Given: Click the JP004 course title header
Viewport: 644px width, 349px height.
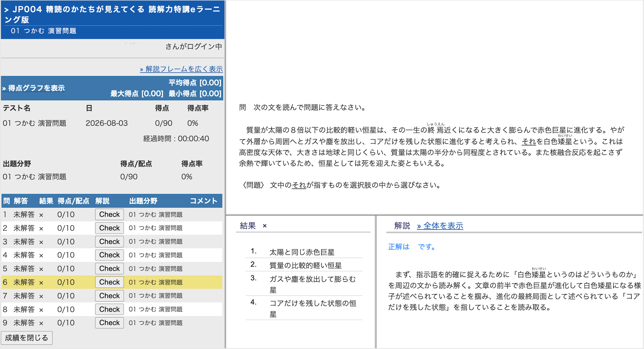Looking at the screenshot, I should pyautogui.click(x=112, y=14).
